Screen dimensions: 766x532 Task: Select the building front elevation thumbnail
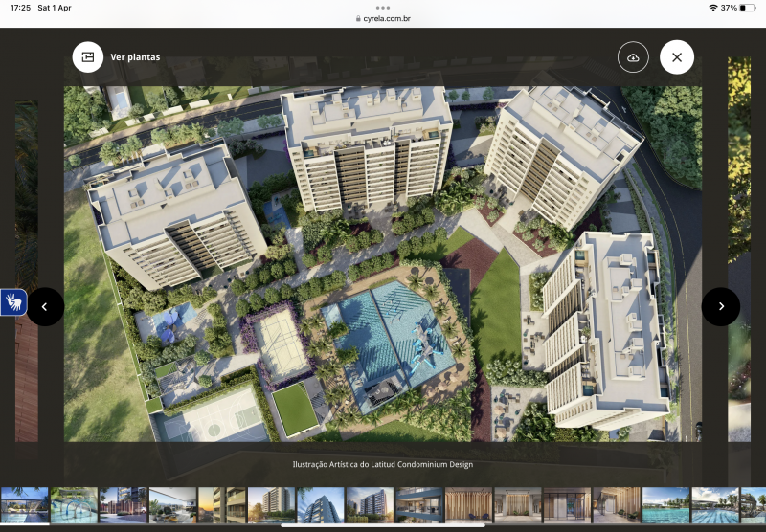(x=370, y=505)
